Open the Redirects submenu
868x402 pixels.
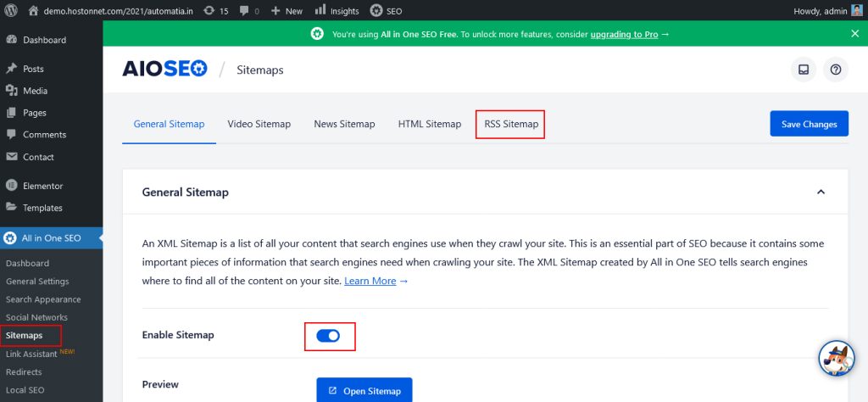[x=23, y=372]
